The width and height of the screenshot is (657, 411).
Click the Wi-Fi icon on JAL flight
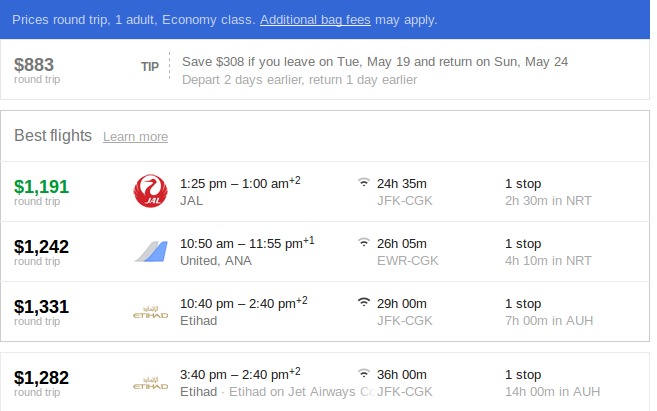(x=363, y=183)
